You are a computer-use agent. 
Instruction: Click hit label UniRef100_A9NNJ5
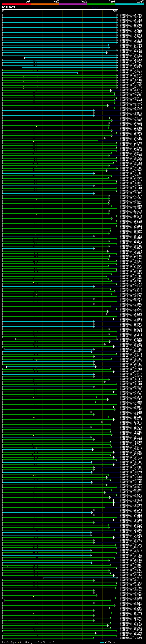pos(131,98)
